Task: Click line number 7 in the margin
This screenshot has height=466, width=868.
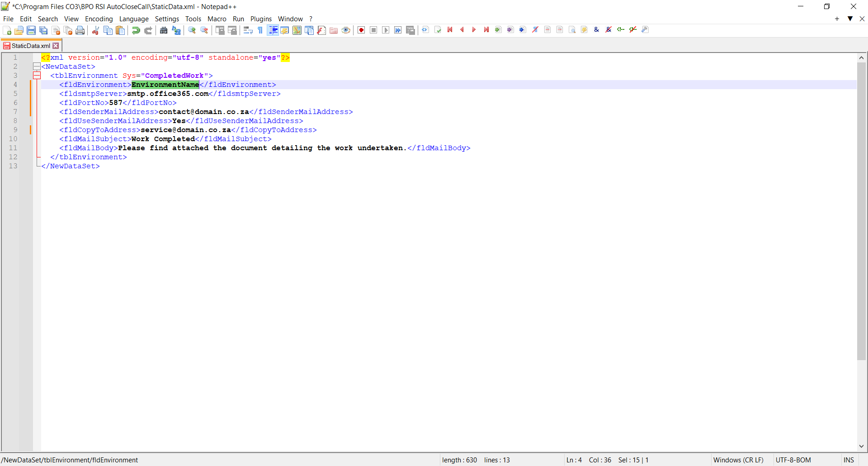Action: click(15, 112)
